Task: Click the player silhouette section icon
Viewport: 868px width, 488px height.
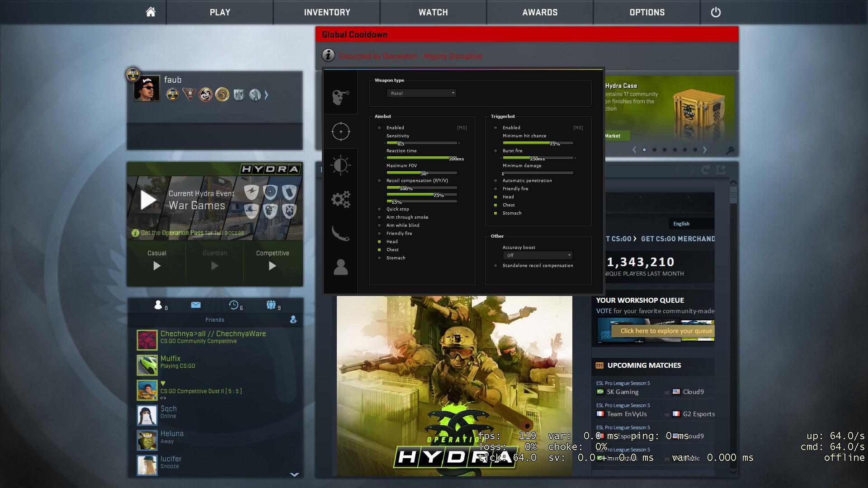Action: pyautogui.click(x=341, y=267)
